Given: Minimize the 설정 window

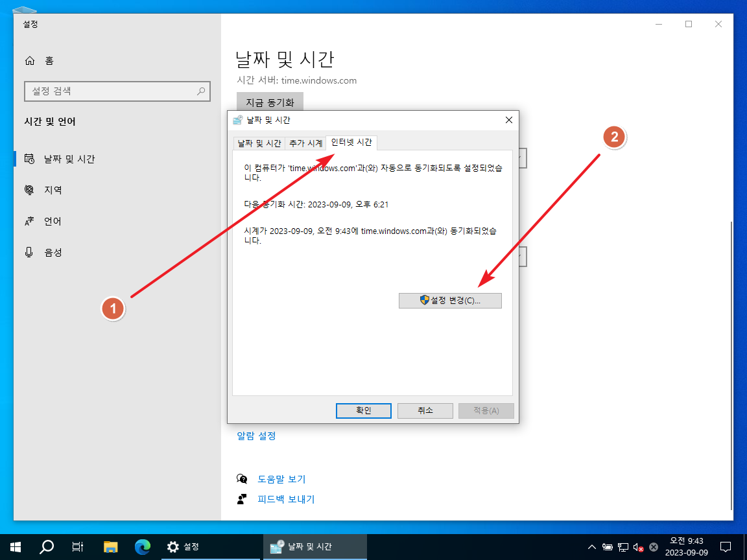Looking at the screenshot, I should coord(659,24).
